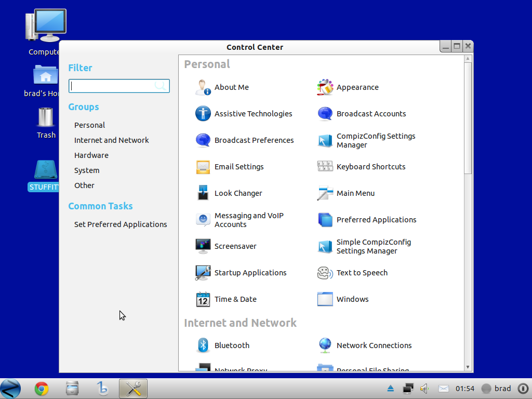Launch CompizConfig Settings Manager icon
The height and width of the screenshot is (399, 532).
pos(325,140)
